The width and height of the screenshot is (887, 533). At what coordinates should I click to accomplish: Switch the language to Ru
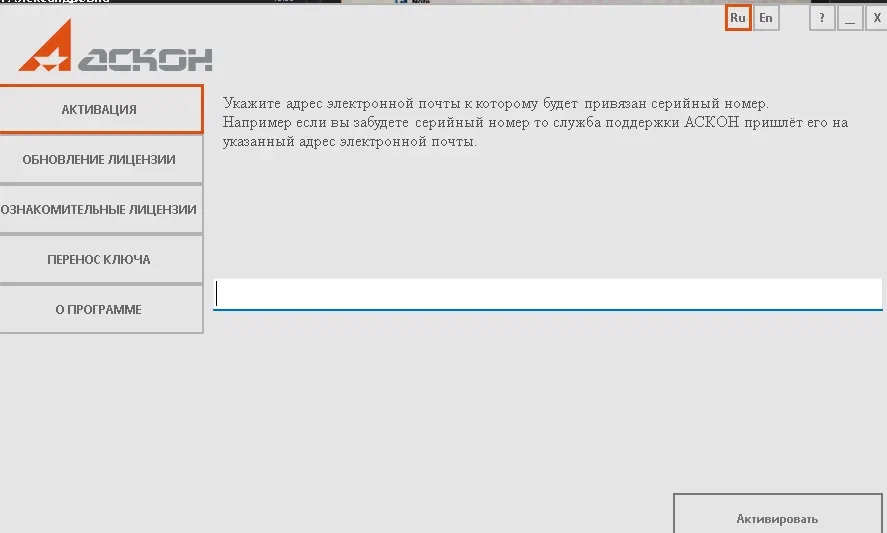[x=738, y=18]
